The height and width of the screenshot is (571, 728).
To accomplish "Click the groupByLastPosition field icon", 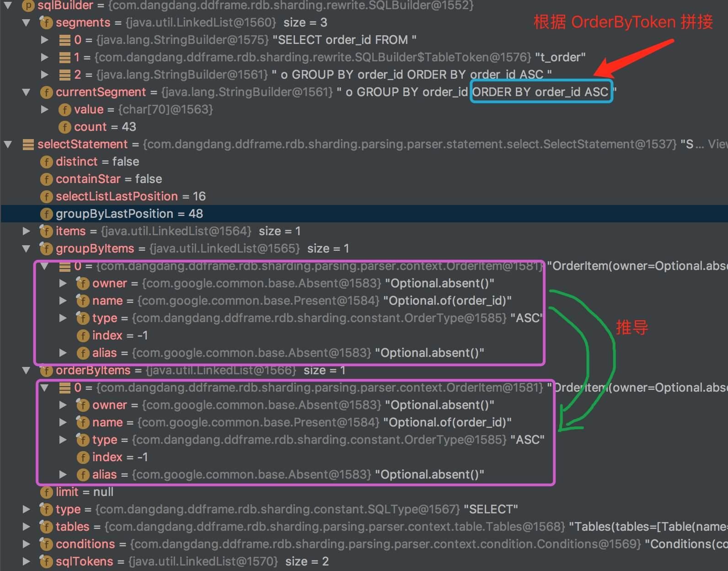I will point(46,214).
